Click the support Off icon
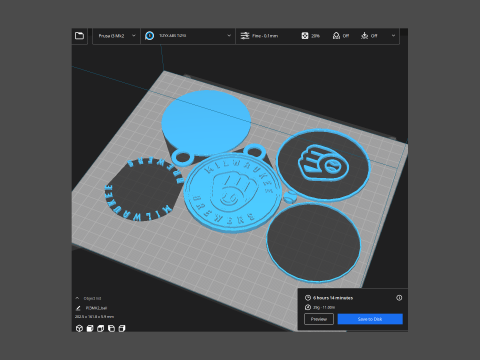Image resolution: width=480 pixels, height=360 pixels. (x=336, y=36)
